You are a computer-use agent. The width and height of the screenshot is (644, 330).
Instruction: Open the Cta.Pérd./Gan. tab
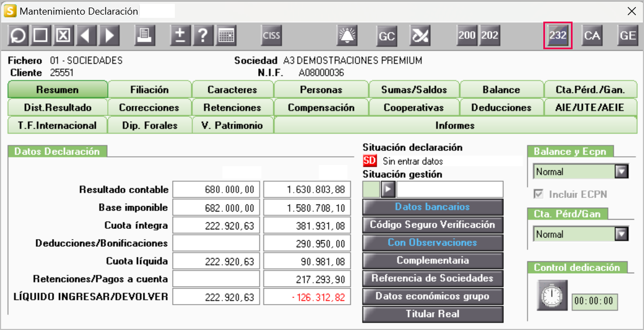pyautogui.click(x=590, y=89)
